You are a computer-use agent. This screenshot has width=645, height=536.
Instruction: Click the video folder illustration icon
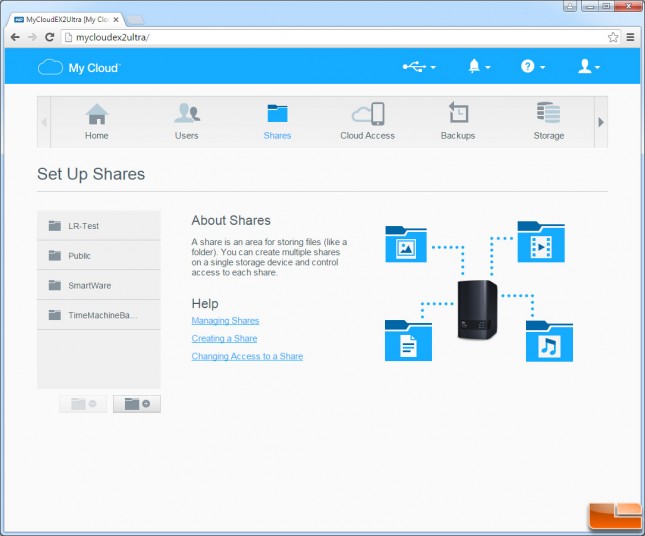[x=541, y=241]
